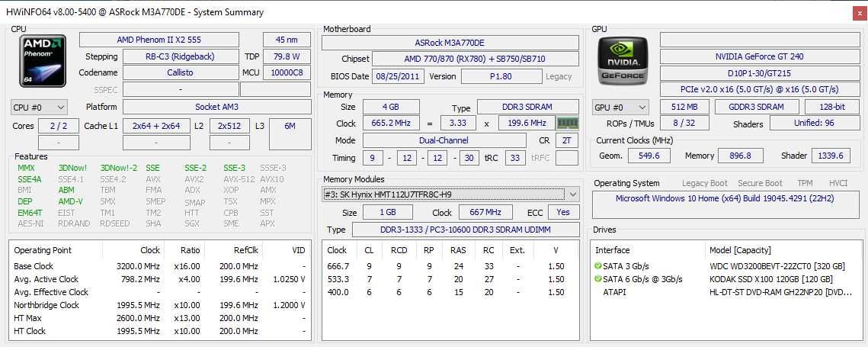Select the Base Clock row
The width and height of the screenshot is (868, 347).
pyautogui.click(x=160, y=266)
